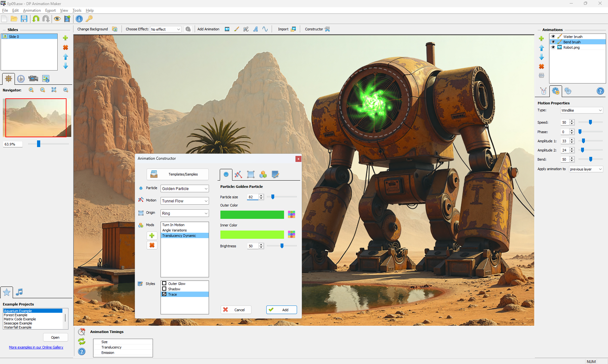Open the Online Gallery examples link
Image resolution: width=608 pixels, height=364 pixels.
pyautogui.click(x=36, y=347)
